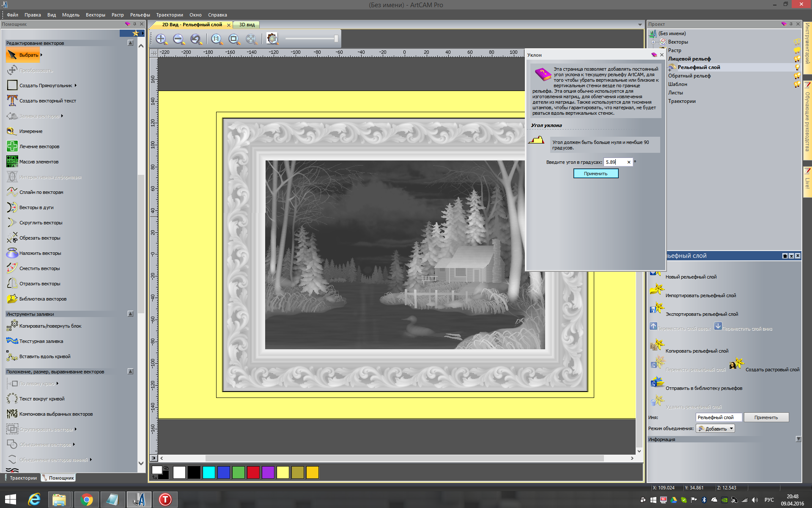Click Применить next to layer name field
This screenshot has width=812, height=508.
pyautogui.click(x=766, y=417)
